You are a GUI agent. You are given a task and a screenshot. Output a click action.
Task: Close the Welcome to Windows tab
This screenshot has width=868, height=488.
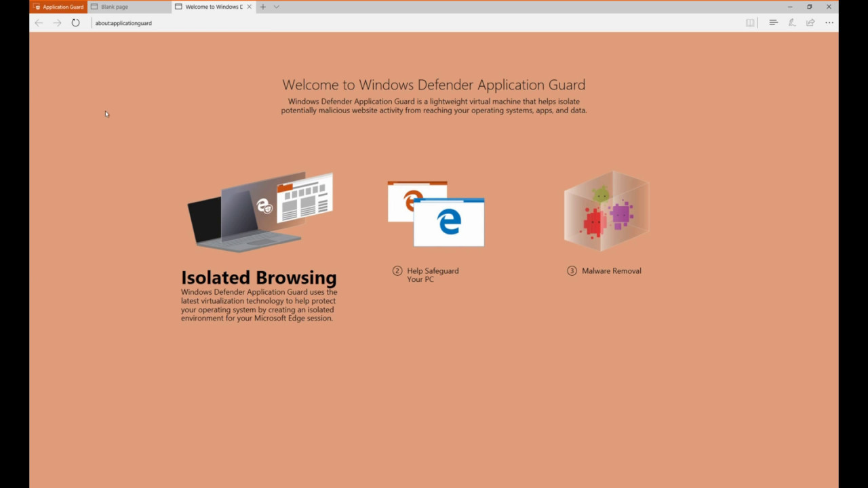click(x=250, y=7)
